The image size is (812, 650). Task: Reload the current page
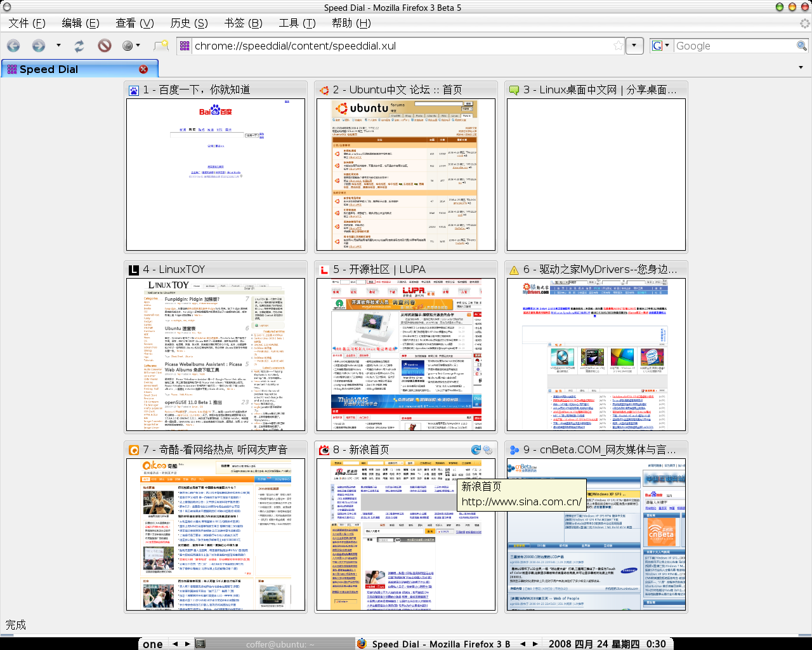coord(79,46)
